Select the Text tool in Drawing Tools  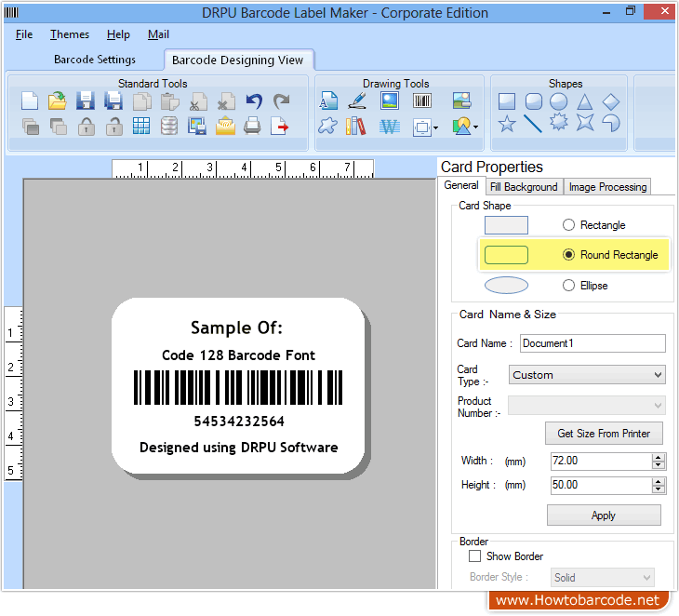328,100
